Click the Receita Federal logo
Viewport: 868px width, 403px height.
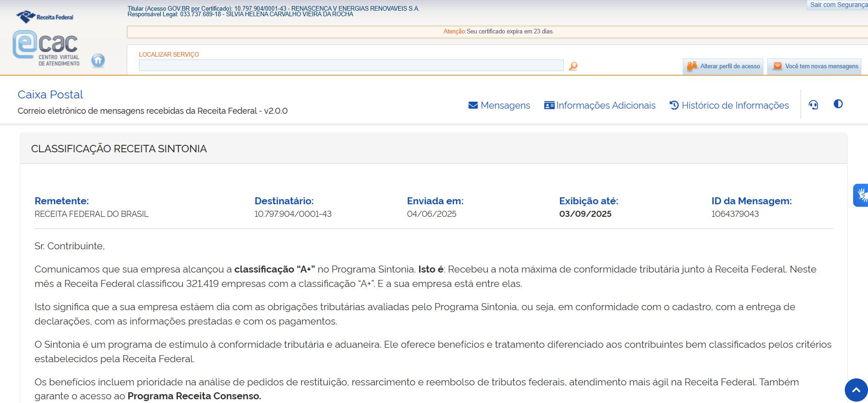(x=45, y=17)
